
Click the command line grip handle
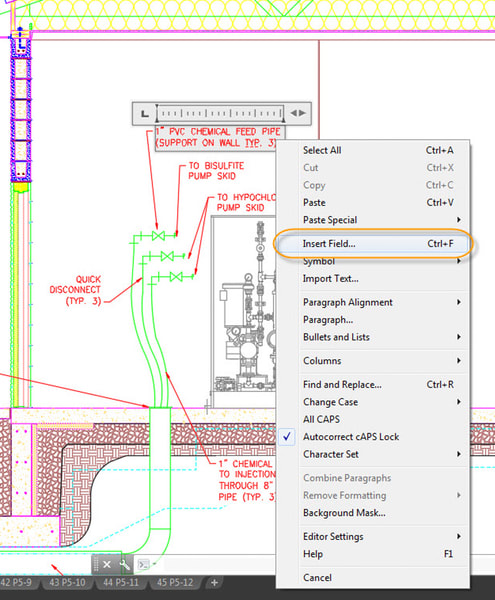click(96, 564)
